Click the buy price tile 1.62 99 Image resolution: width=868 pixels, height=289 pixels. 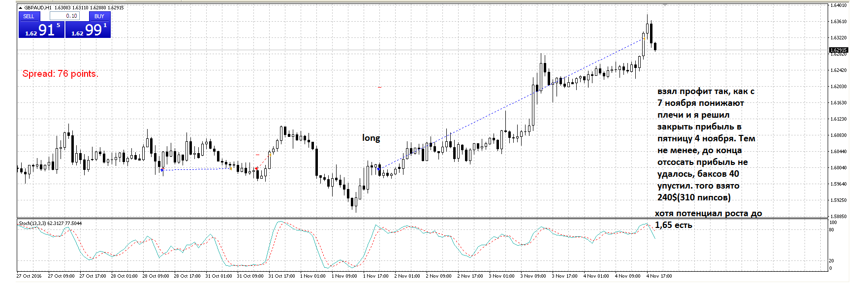click(88, 30)
